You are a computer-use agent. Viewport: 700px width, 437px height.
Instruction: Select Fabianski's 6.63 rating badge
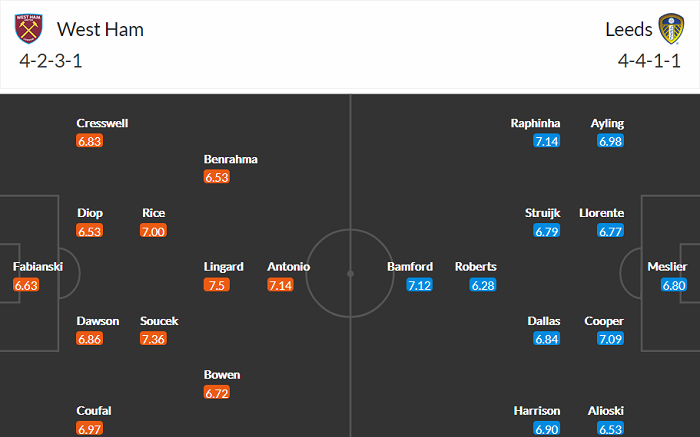click(x=27, y=286)
